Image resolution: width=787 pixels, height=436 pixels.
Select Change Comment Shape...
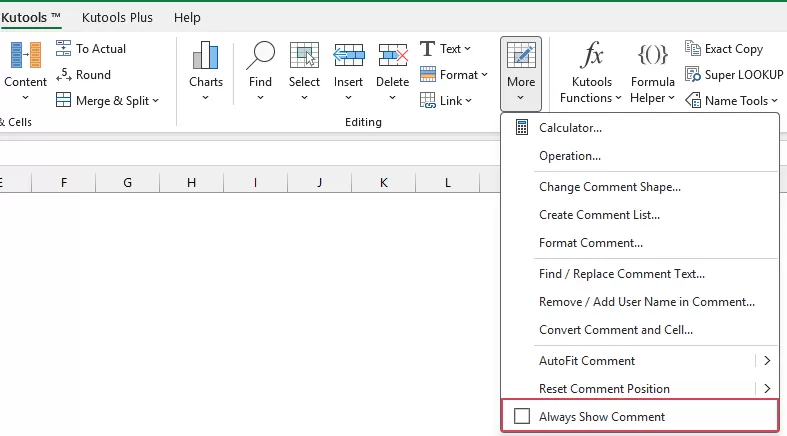(x=640, y=187)
